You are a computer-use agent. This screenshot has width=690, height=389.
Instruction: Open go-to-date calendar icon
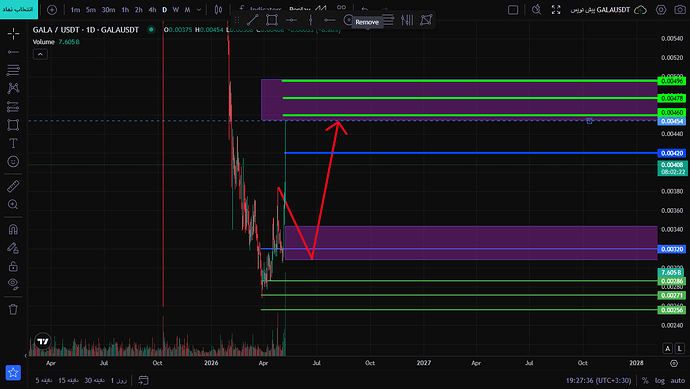tap(143, 380)
